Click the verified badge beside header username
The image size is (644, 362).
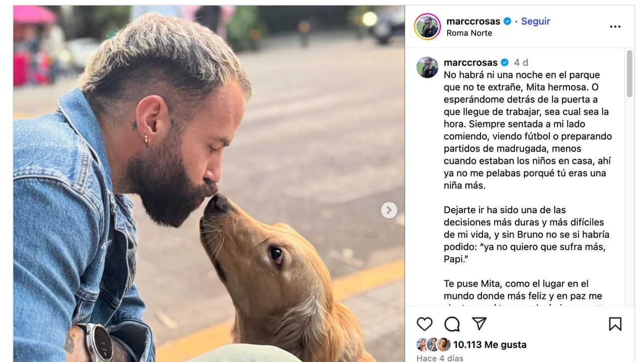coord(508,21)
